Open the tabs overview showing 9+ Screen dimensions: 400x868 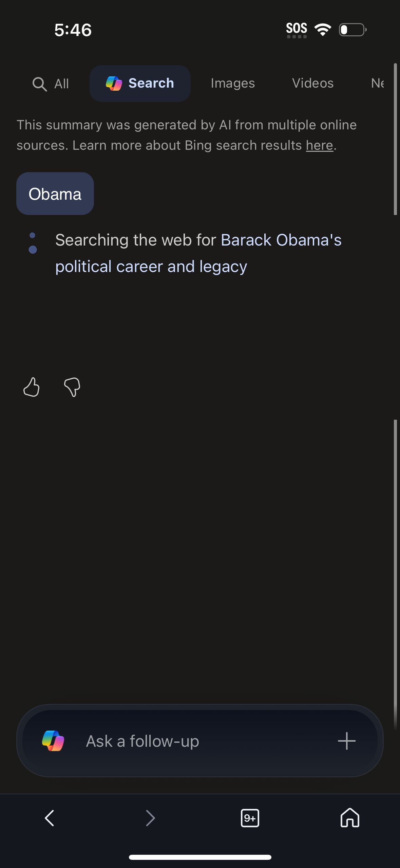click(250, 818)
